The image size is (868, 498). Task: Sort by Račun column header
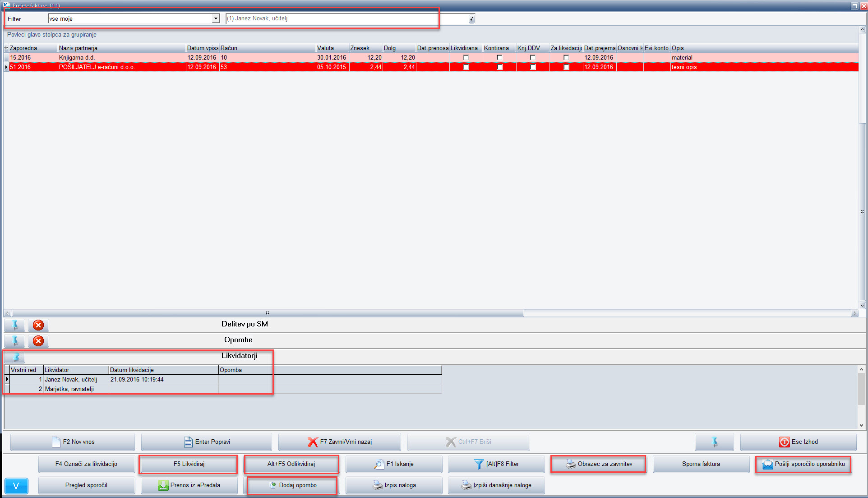click(268, 48)
